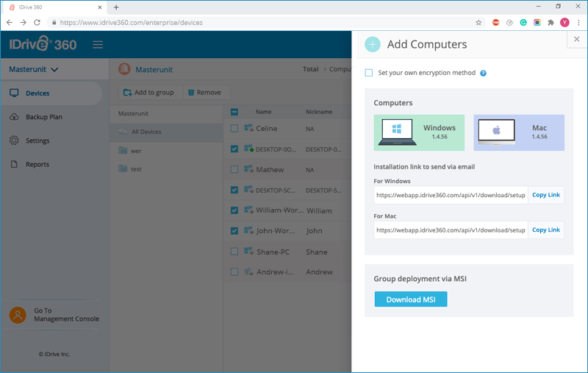Open browser extensions puzzle icon
Viewport: 588px width, 373px height.
(551, 23)
